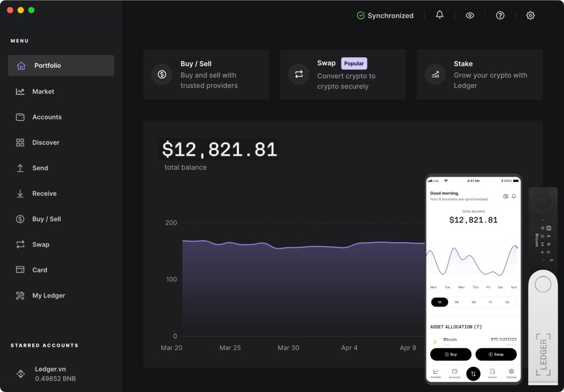Image resolution: width=564 pixels, height=392 pixels.
Task: Tap the Accounts tab in the phone's bottom bar
Action: click(454, 374)
